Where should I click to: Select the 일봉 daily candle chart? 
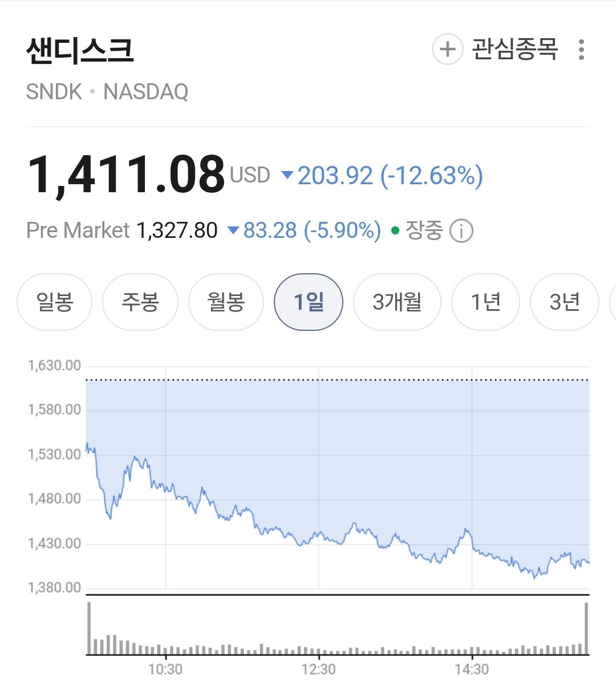coord(55,302)
